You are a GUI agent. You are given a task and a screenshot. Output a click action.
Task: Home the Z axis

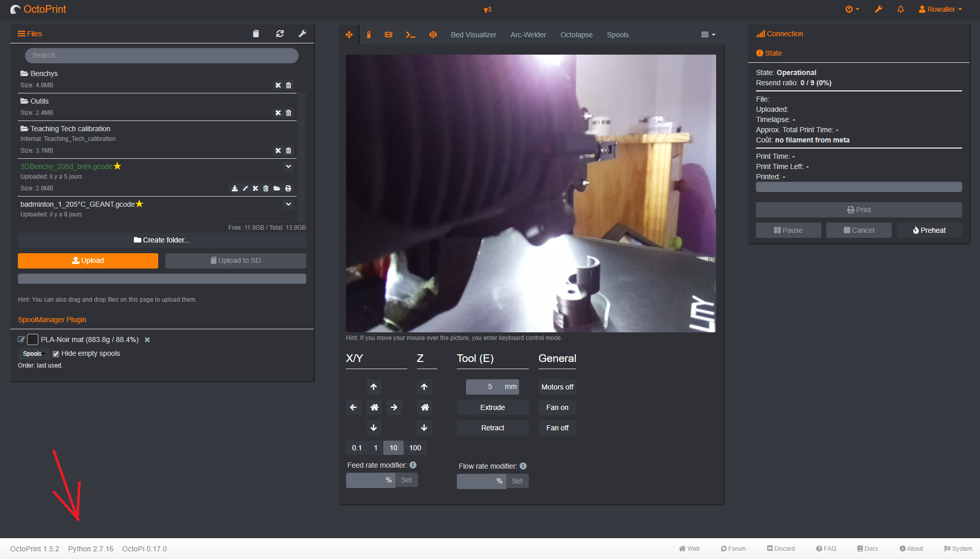coord(425,407)
